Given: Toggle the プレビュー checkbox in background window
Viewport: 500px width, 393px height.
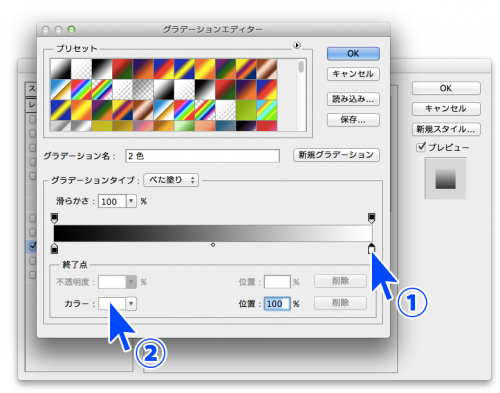Looking at the screenshot, I should click(x=421, y=147).
